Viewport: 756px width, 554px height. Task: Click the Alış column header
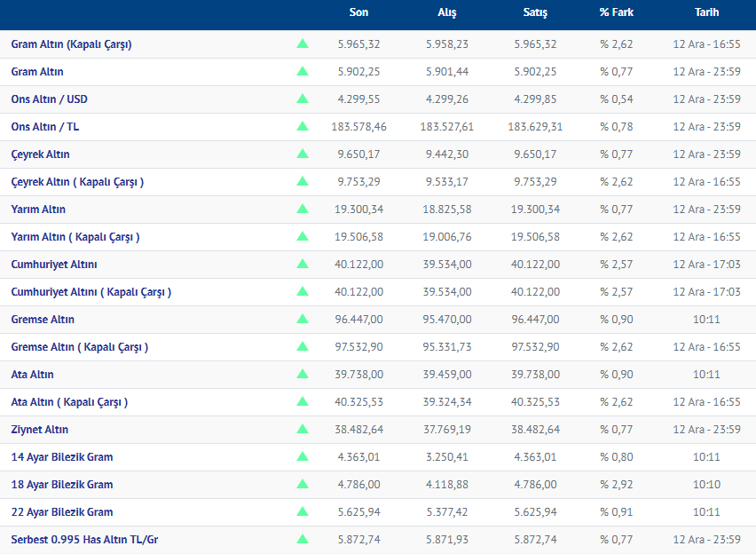446,13
